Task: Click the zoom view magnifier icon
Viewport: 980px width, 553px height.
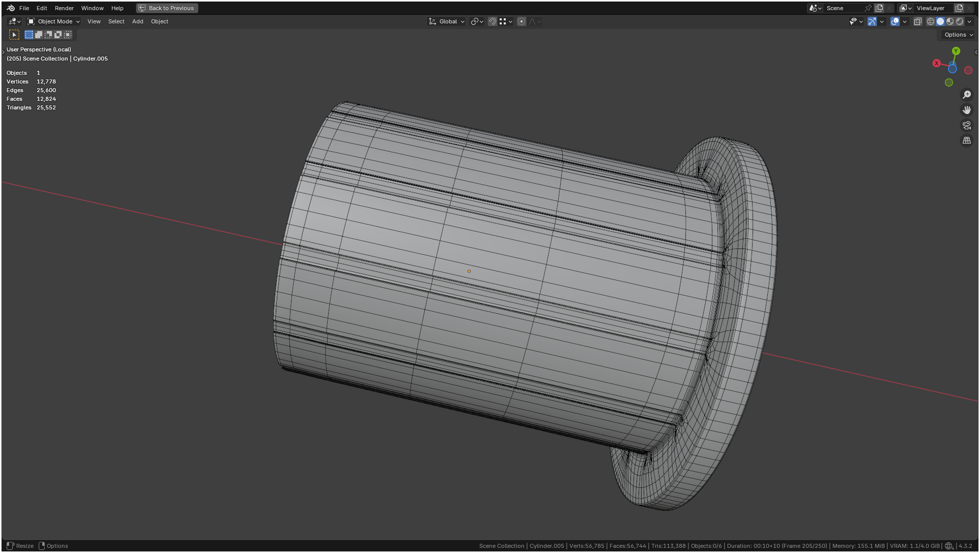Action: (x=966, y=95)
